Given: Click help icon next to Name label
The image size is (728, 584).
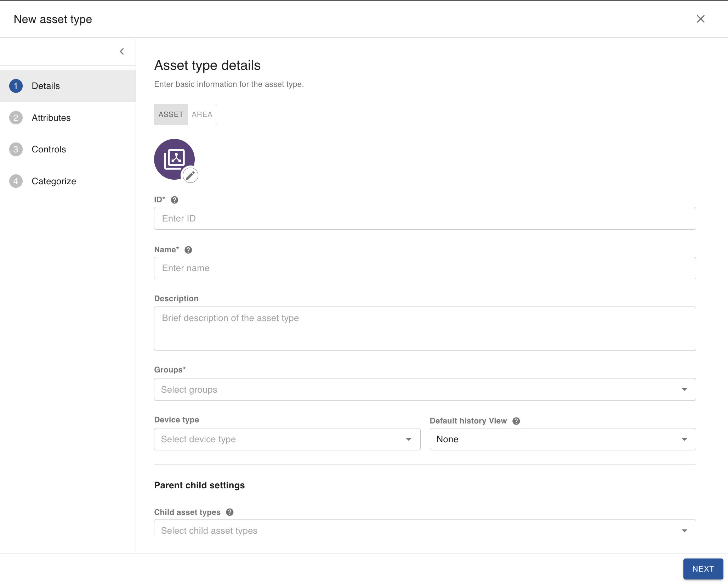Looking at the screenshot, I should tap(188, 250).
